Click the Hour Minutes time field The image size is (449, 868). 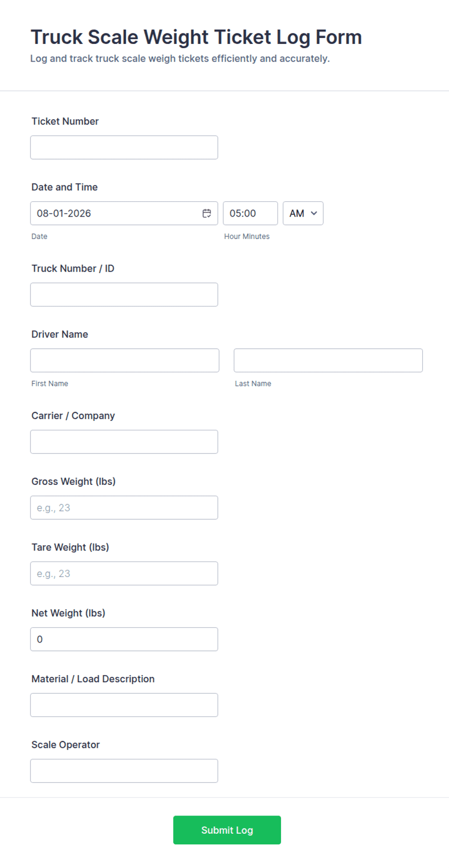click(x=250, y=213)
